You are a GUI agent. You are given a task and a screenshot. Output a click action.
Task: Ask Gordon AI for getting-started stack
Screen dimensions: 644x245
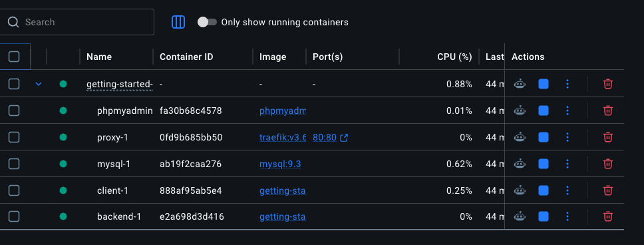coord(520,84)
